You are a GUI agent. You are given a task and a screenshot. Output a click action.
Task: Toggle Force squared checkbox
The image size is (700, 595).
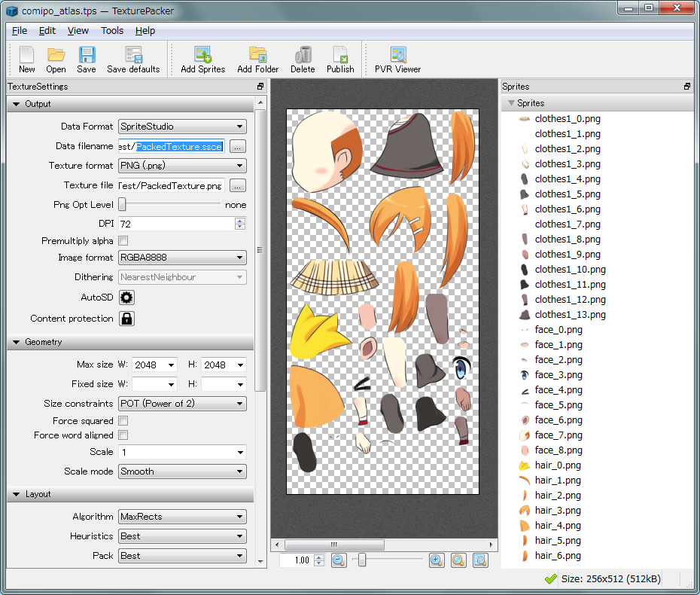[123, 421]
